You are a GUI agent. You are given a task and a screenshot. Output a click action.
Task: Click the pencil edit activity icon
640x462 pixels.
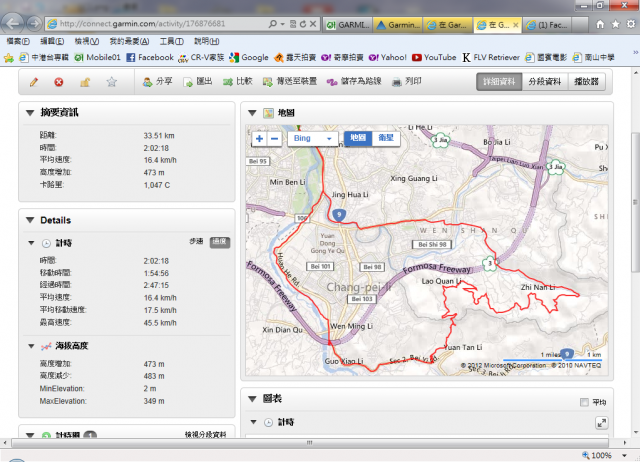[34, 82]
